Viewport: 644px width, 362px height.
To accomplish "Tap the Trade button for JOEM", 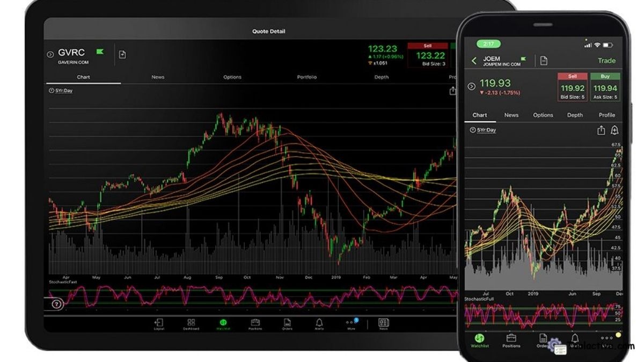I will point(606,61).
